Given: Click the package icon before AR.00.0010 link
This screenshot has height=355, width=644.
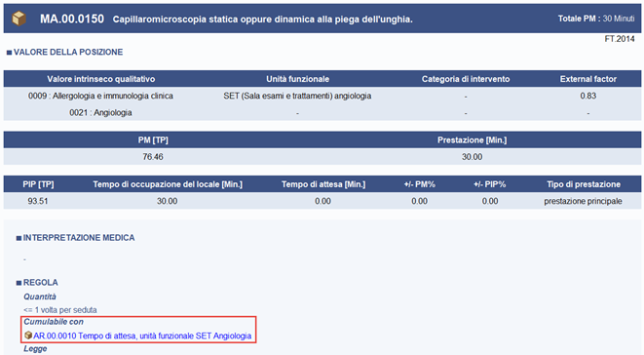Looking at the screenshot, I should coord(28,335).
